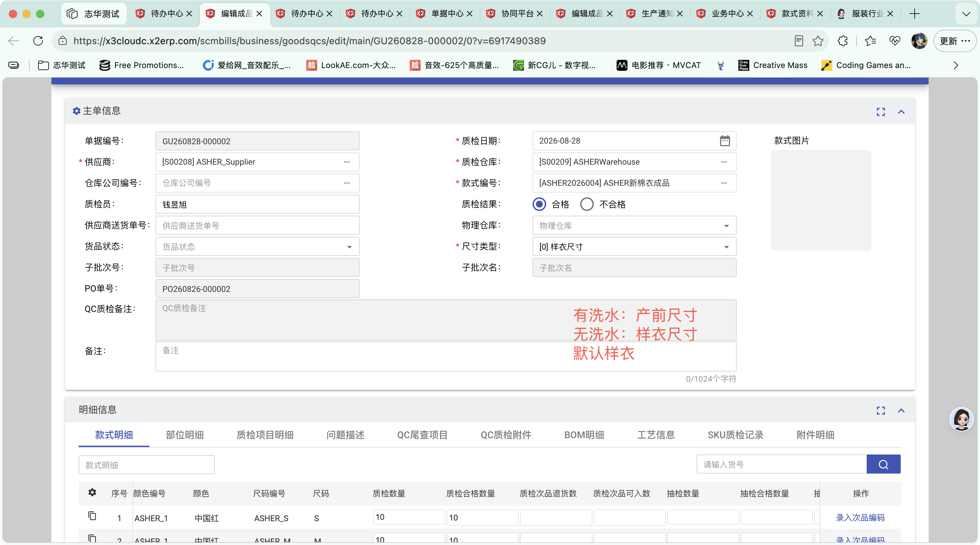Open 款式编号 lookup ellipsis
Screen dimensions: 980x545
coord(723,183)
